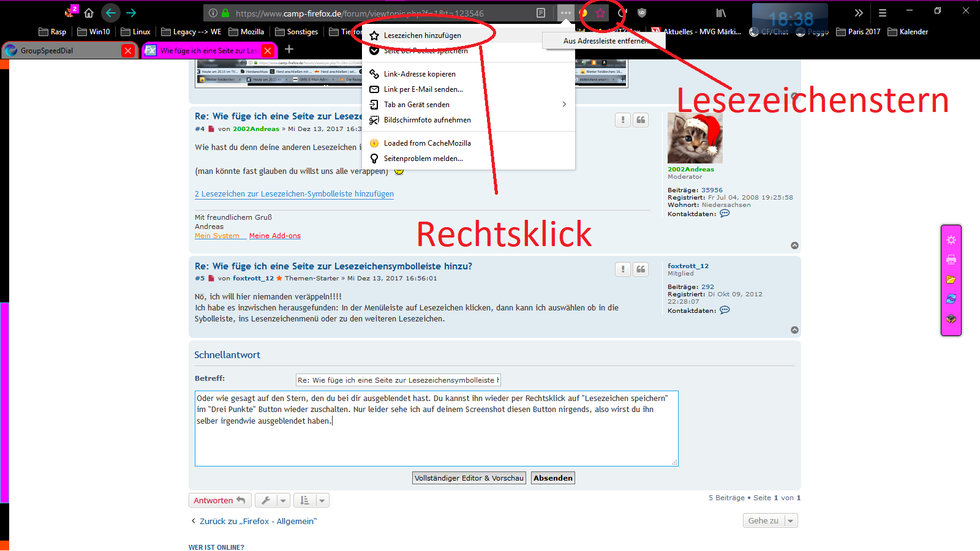Submit the reply with Absenden
This screenshot has height=551, width=980.
pos(553,478)
